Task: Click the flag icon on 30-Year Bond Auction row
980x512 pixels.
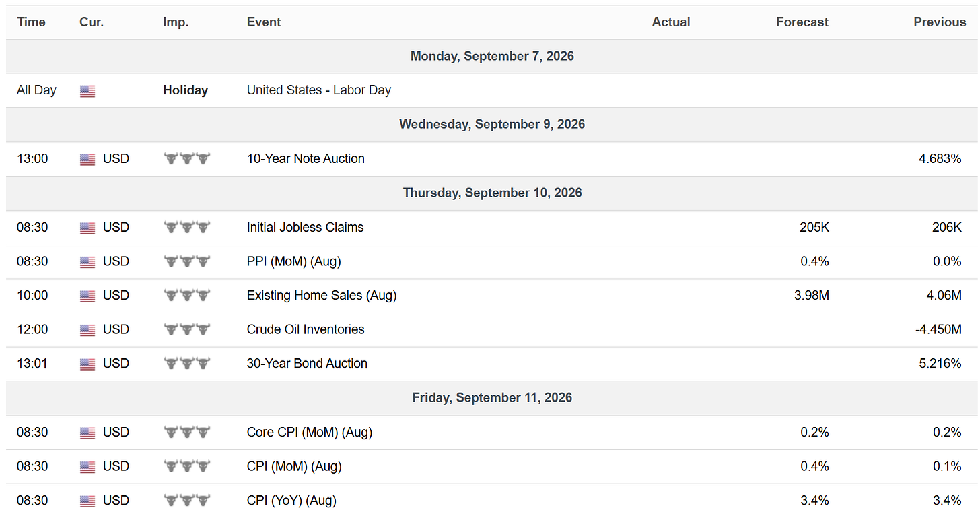Action: pyautogui.click(x=87, y=364)
